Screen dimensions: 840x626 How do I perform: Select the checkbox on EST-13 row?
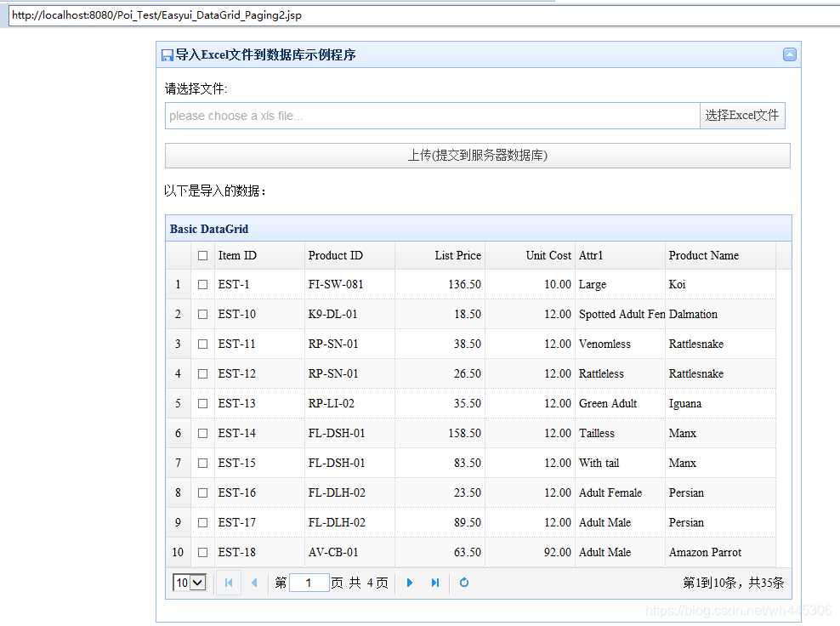coord(201,403)
